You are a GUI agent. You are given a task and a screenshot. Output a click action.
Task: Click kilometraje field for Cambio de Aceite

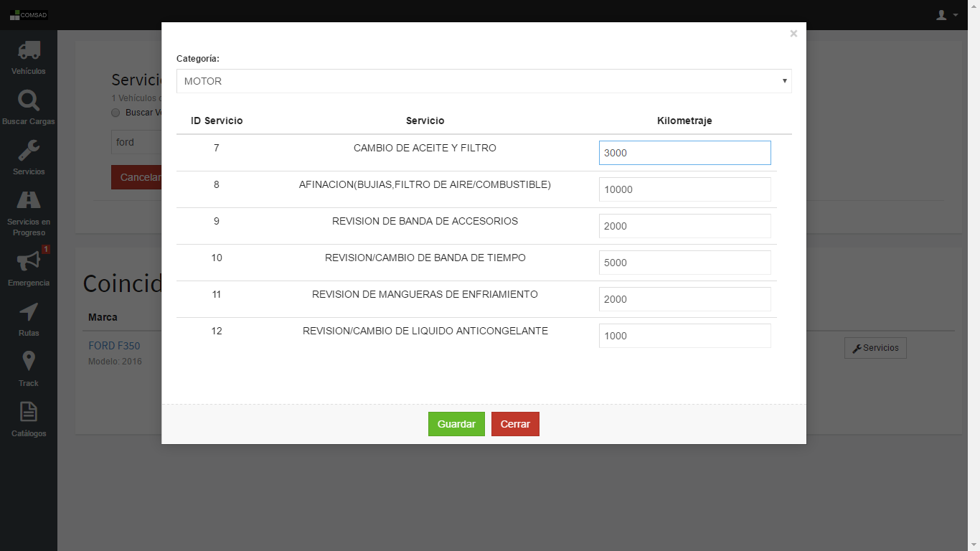point(684,153)
